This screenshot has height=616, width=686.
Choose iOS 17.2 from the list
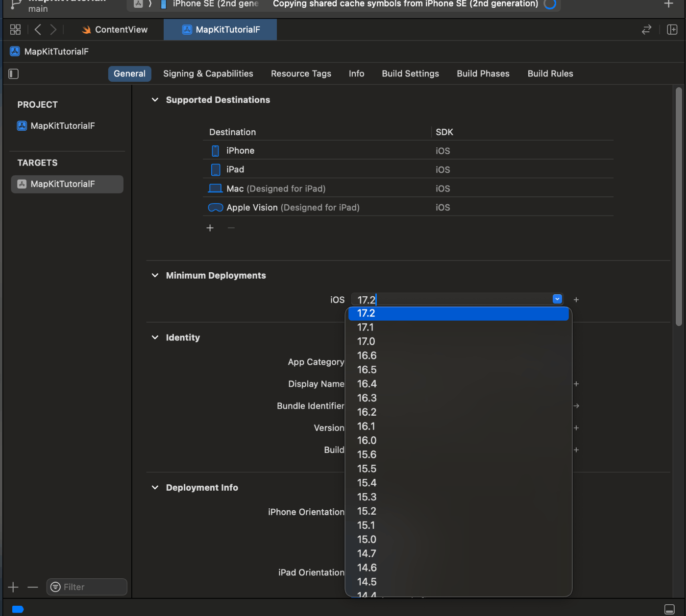click(459, 313)
